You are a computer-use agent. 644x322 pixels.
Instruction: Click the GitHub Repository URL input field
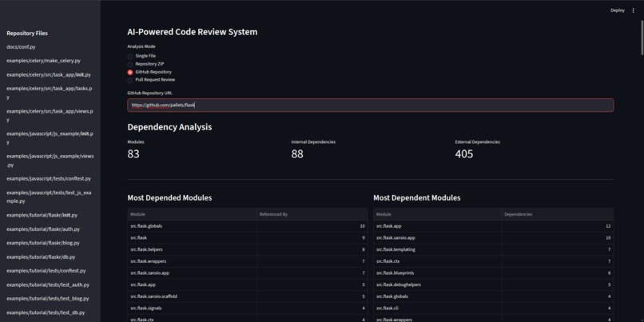(x=371, y=105)
